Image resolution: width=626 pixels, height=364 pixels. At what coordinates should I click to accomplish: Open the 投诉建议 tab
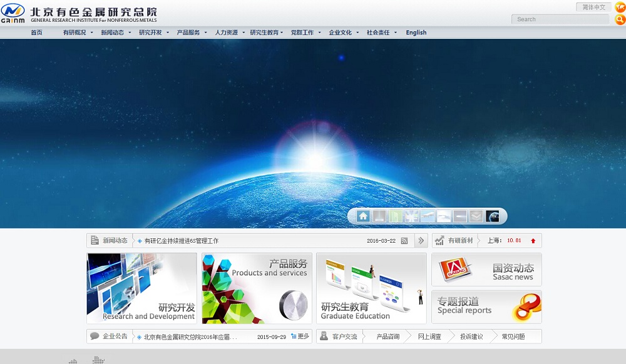click(x=471, y=336)
